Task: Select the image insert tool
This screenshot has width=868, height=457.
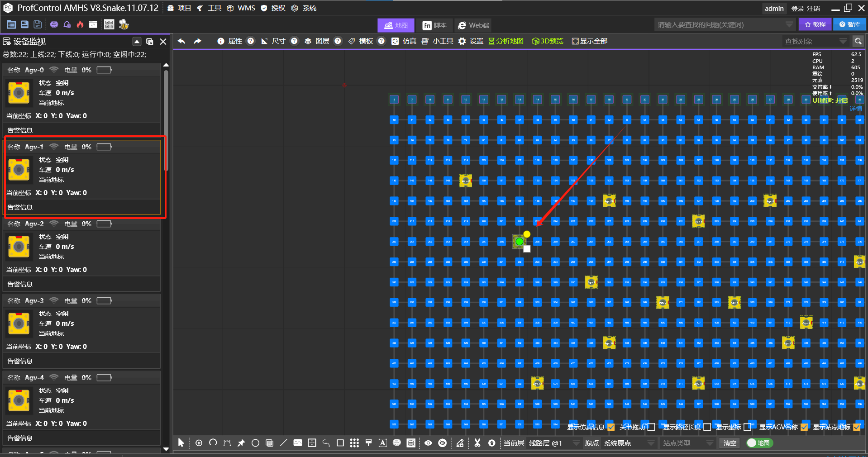Action: [297, 443]
